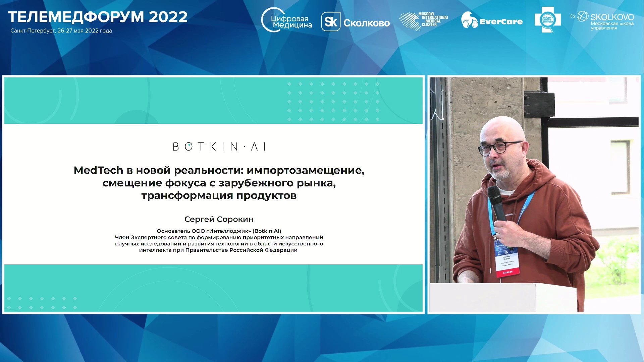Click the Основатель ООО «Интеллоджик» line
644x362 pixels.
(219, 231)
